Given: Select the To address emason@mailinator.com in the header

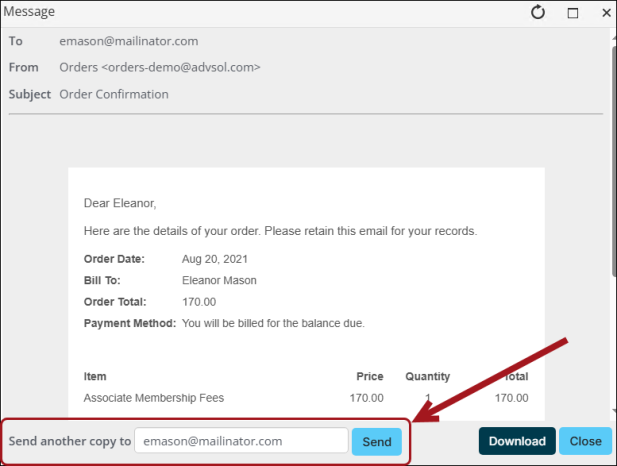Looking at the screenshot, I should [x=129, y=41].
